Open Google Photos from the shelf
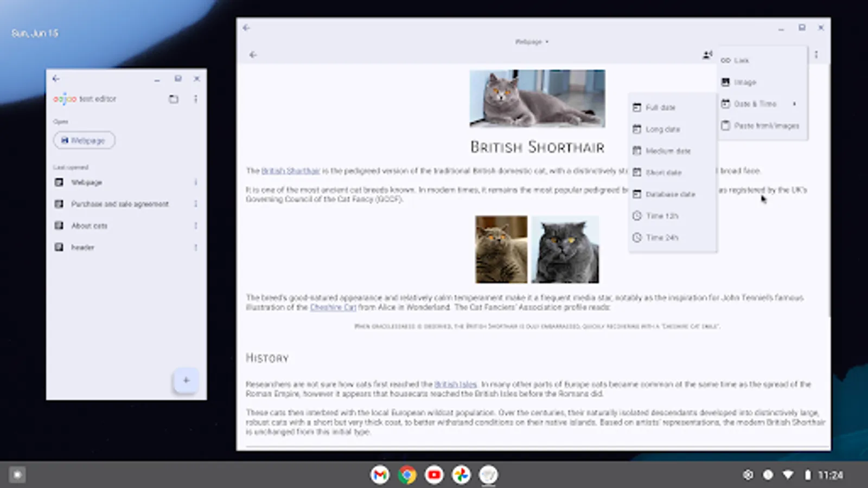Screen dimensions: 868x488 [x=461, y=474]
